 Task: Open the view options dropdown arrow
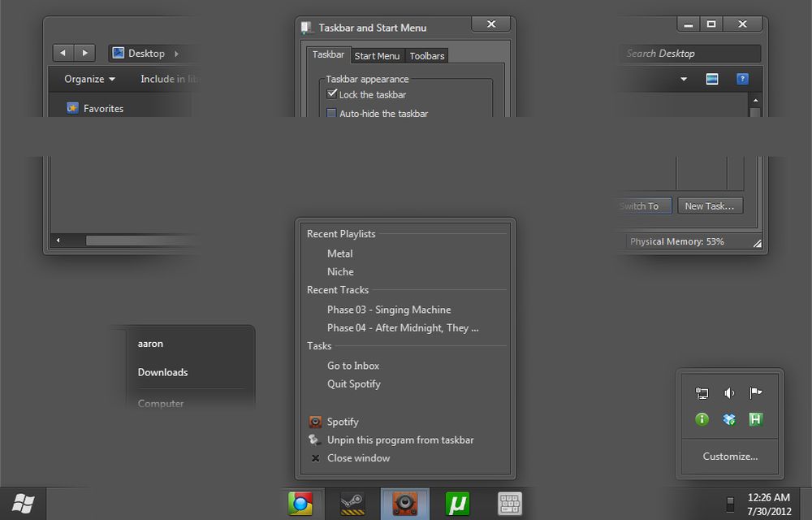[x=684, y=79]
